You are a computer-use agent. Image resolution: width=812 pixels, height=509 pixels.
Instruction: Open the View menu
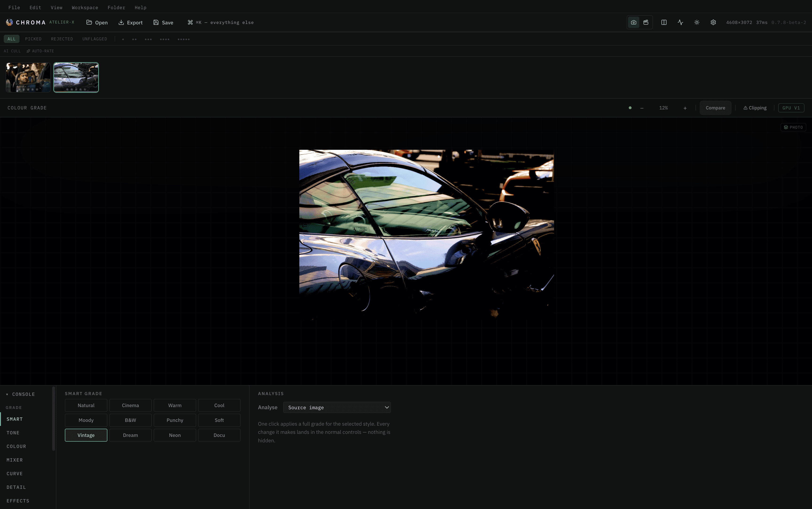click(x=57, y=8)
